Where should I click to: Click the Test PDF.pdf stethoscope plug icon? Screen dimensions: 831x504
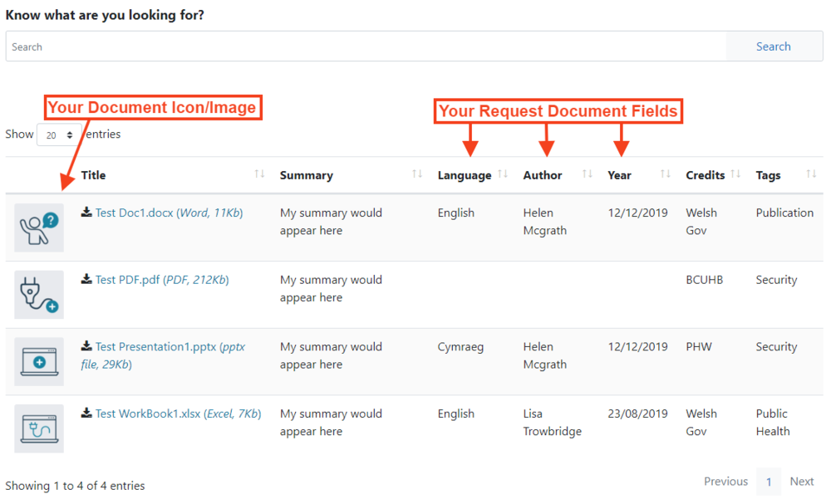[x=39, y=295]
